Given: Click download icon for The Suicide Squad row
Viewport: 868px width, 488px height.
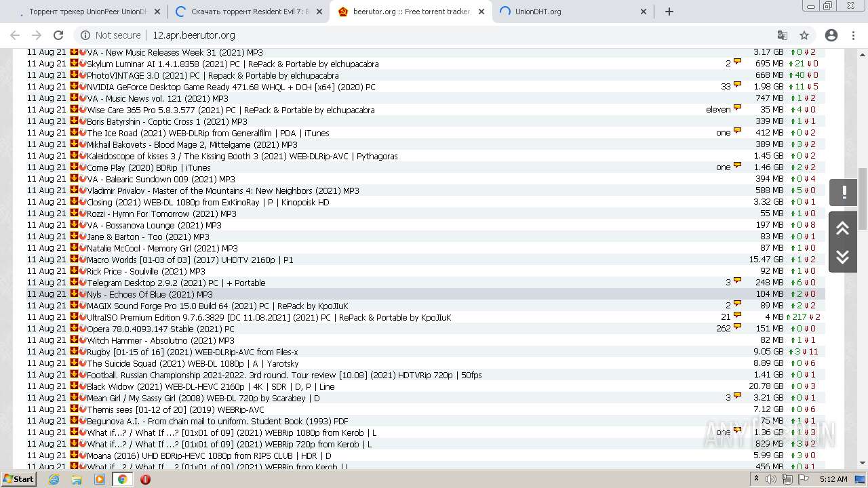Looking at the screenshot, I should point(74,363).
